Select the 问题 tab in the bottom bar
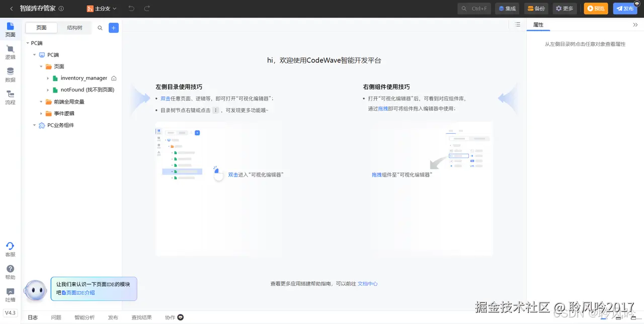The image size is (644, 324). pos(56,317)
